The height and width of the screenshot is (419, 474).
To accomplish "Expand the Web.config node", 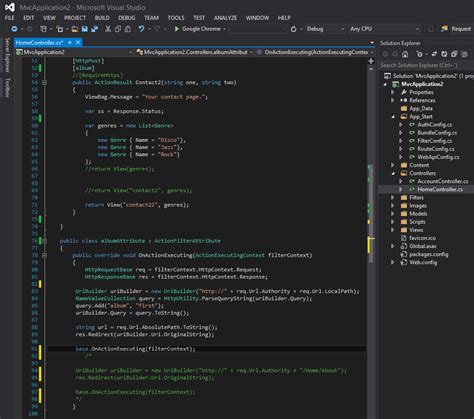I will (393, 262).
